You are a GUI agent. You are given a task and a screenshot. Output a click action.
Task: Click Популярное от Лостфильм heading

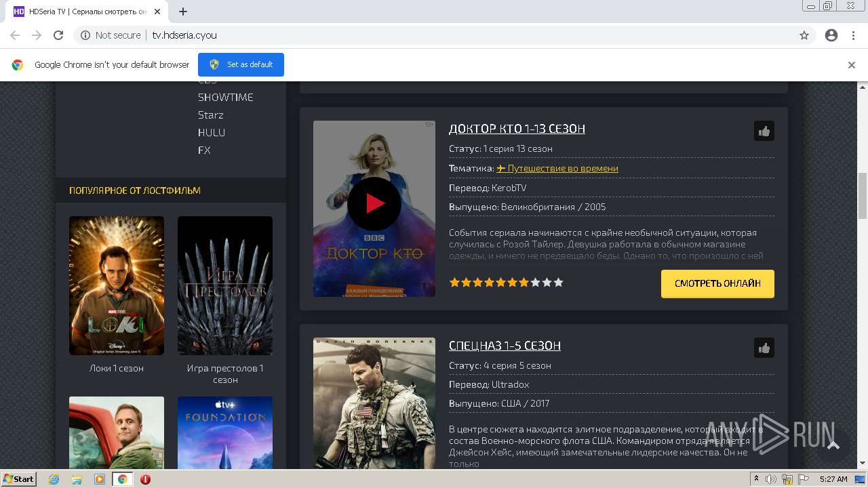coord(135,190)
